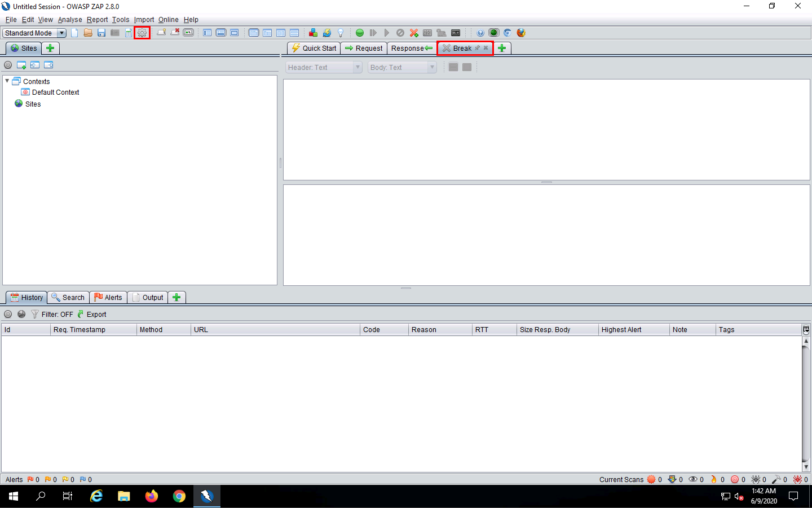
Task: Launch browser with the Firefox toolbar icon
Action: click(521, 33)
